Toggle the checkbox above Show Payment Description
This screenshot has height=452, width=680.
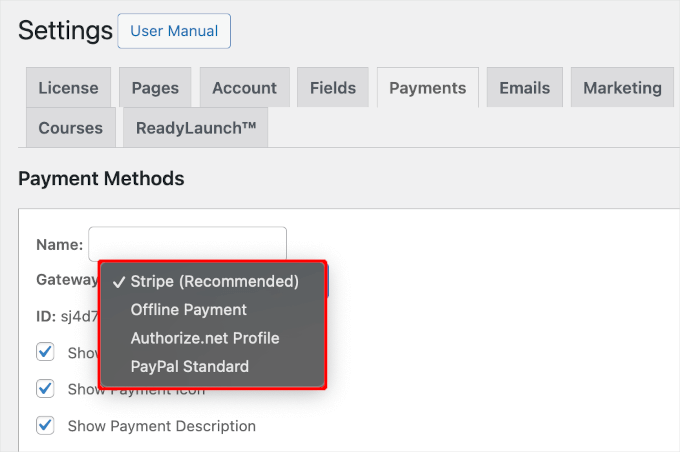pos(45,389)
